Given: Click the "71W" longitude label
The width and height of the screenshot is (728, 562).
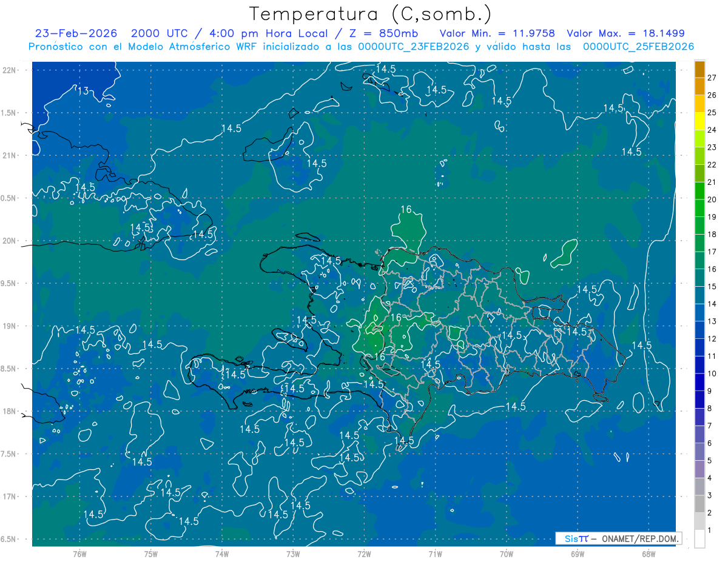Looking at the screenshot, I should coord(435,554).
